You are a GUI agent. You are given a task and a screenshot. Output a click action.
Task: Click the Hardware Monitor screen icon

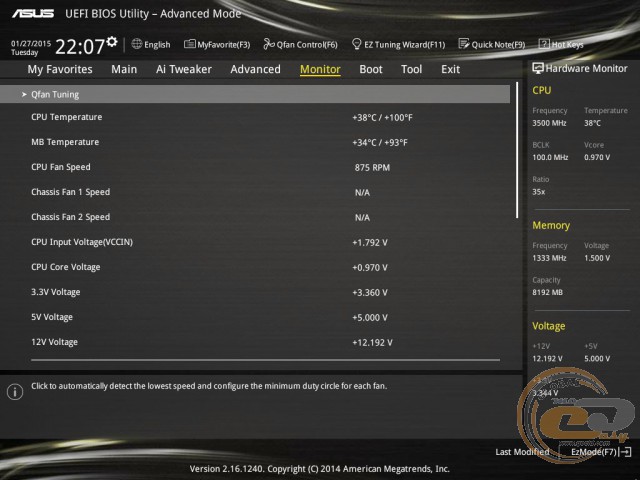tap(538, 68)
